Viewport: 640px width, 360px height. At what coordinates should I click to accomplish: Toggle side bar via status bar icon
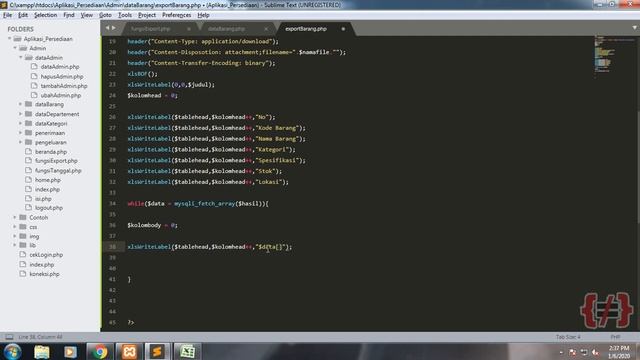coord(9,337)
